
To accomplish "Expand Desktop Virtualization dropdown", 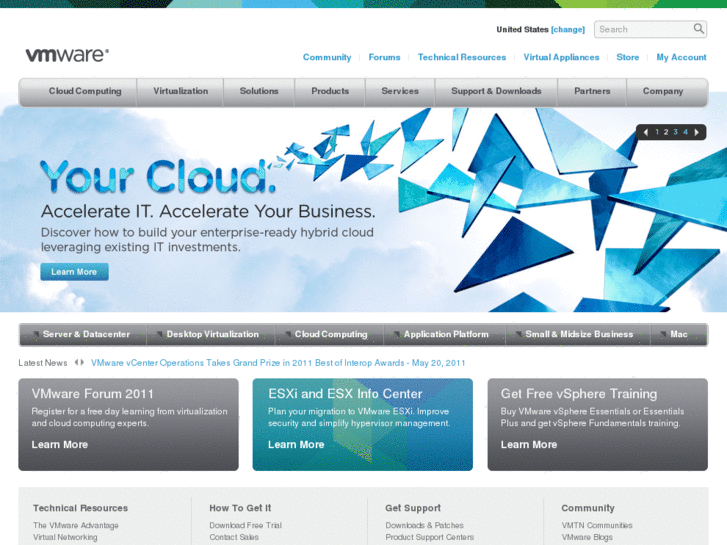I will pos(210,334).
